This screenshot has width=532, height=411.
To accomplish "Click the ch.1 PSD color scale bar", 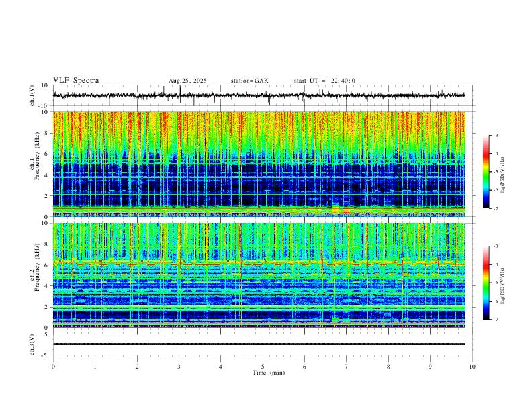I will coord(486,172).
